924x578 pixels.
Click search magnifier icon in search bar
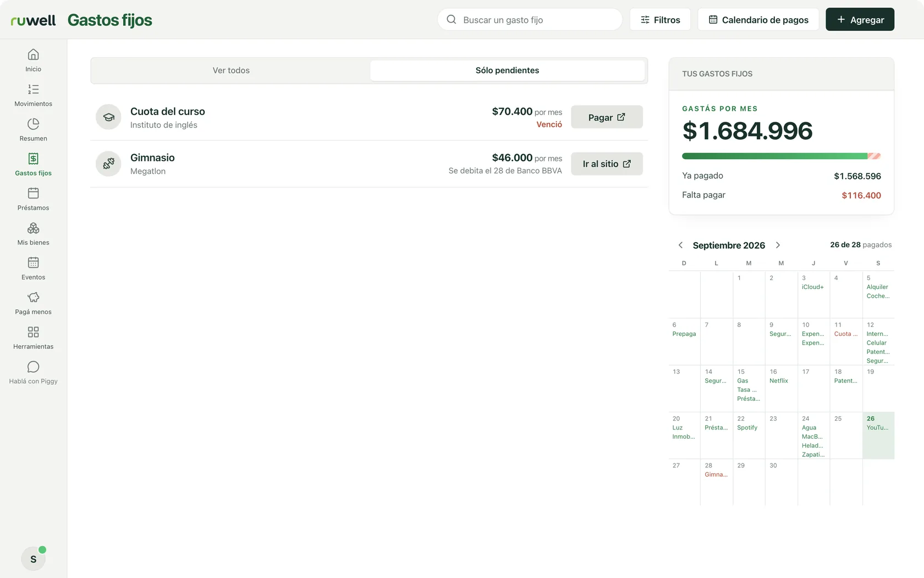[x=452, y=19]
